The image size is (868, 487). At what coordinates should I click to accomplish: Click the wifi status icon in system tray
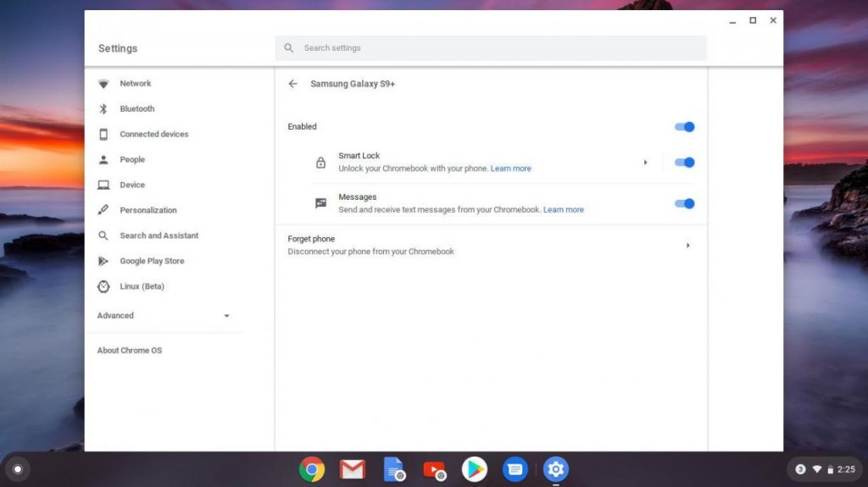click(x=817, y=469)
